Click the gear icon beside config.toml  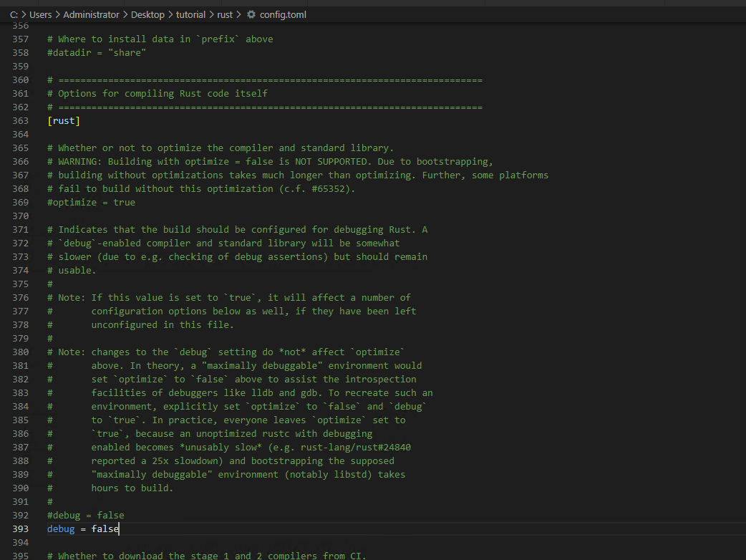[251, 14]
